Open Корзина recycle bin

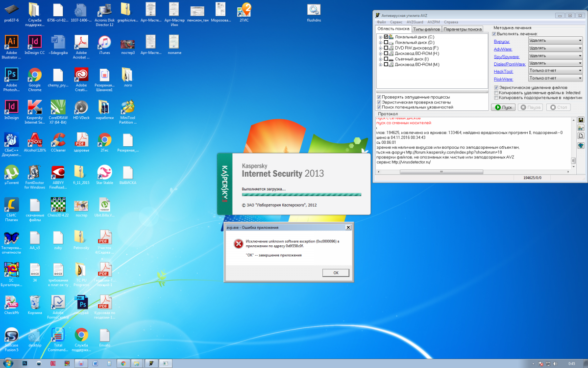pos(34,305)
